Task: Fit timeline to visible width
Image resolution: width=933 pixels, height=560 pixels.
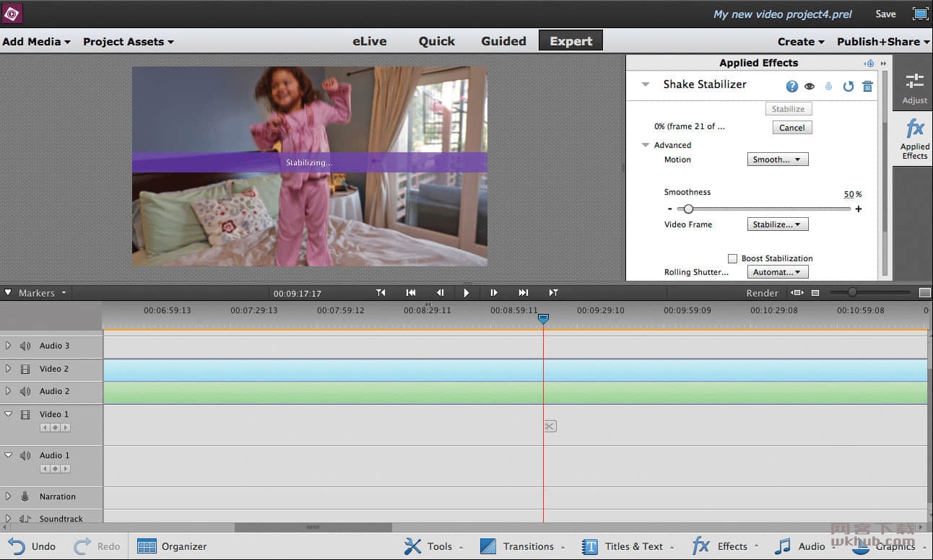Action: point(797,293)
